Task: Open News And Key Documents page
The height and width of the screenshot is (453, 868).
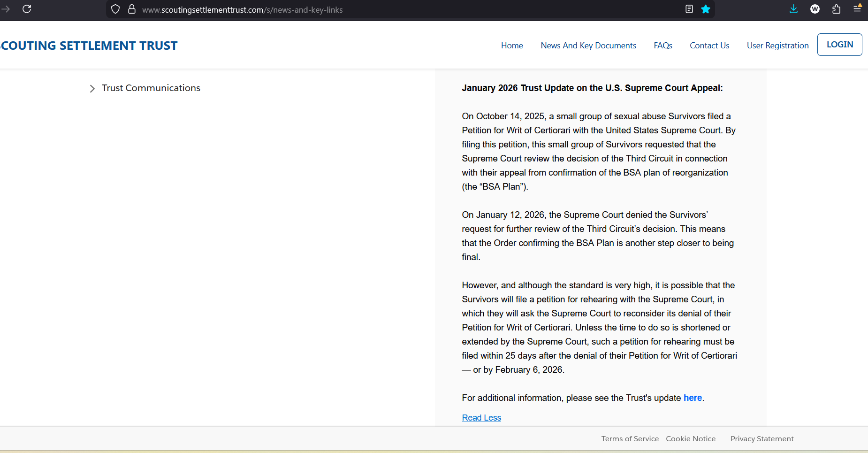Action: click(x=588, y=46)
